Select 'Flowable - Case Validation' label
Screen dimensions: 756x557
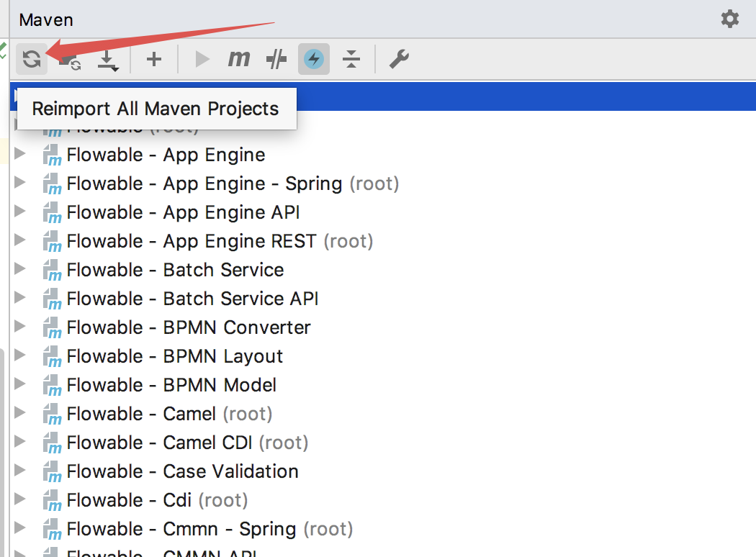(x=182, y=471)
